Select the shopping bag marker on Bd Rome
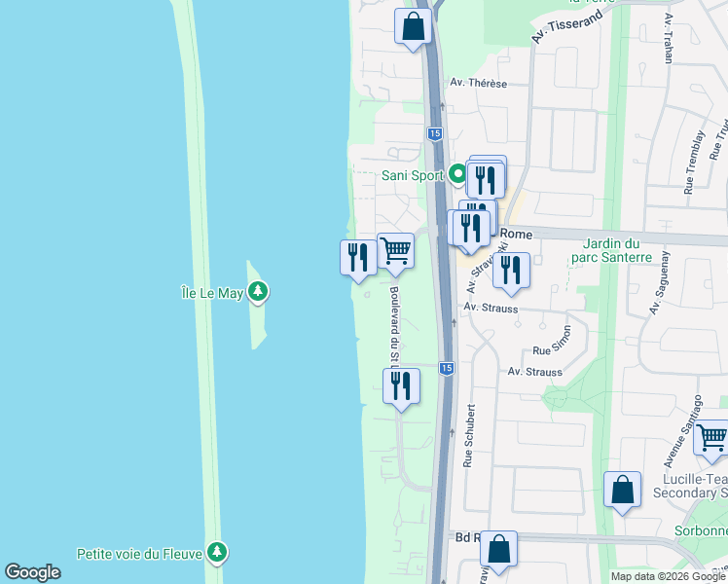 click(x=498, y=552)
